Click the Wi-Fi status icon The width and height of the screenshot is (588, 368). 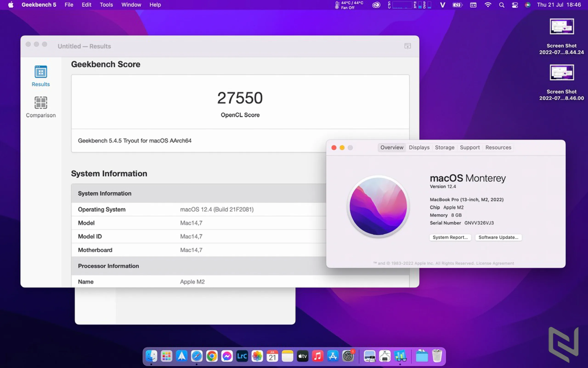pyautogui.click(x=488, y=5)
